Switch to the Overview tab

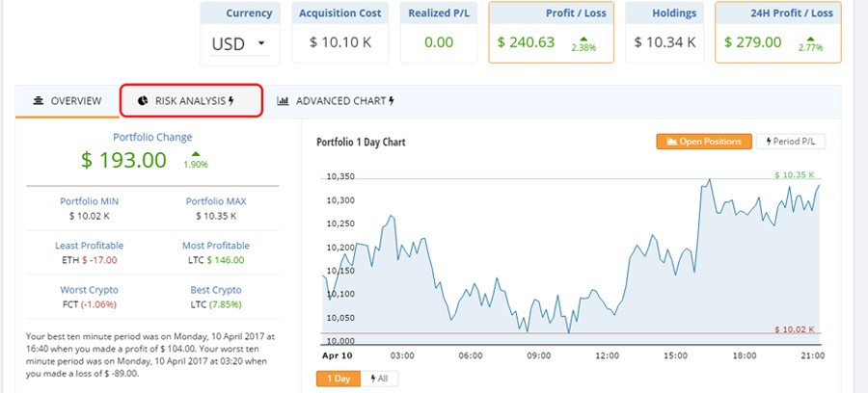[67, 101]
